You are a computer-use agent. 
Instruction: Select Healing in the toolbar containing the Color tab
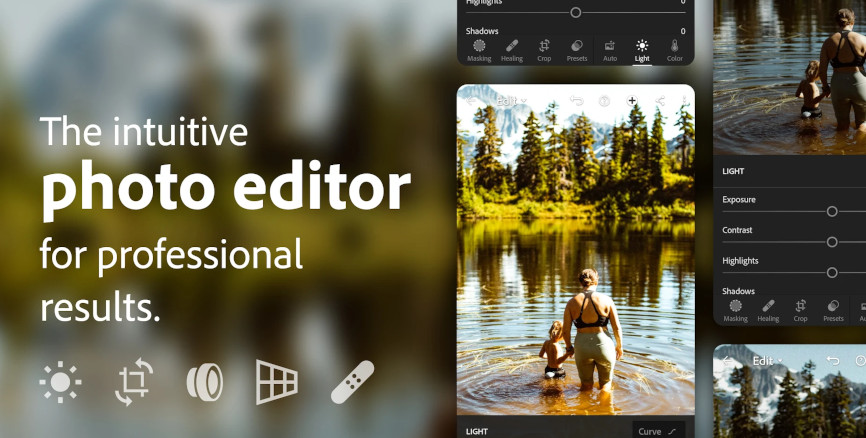[x=511, y=50]
